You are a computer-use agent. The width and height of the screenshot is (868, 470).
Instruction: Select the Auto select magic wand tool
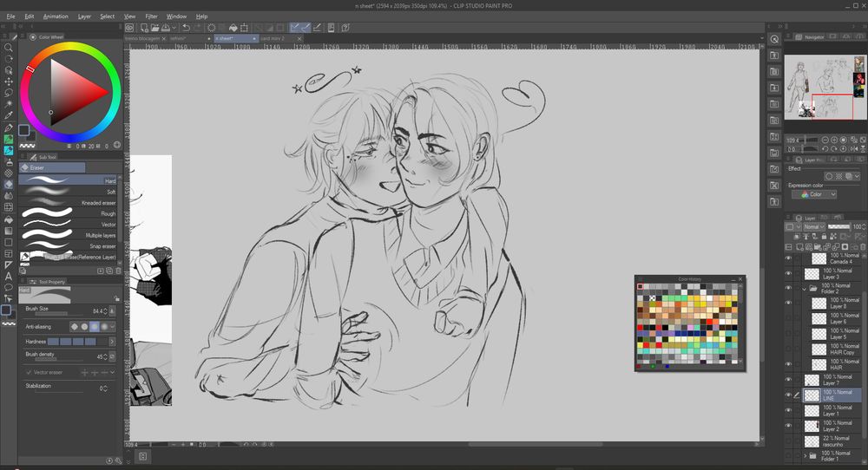pos(9,104)
